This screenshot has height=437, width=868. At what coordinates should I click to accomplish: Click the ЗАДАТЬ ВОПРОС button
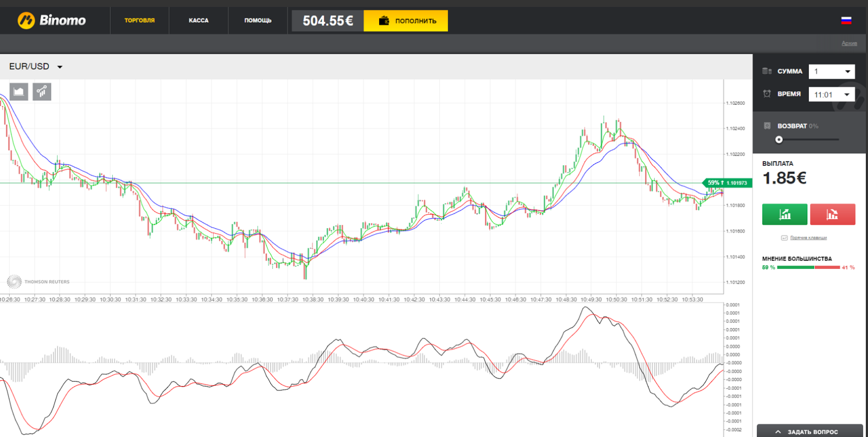point(809,431)
